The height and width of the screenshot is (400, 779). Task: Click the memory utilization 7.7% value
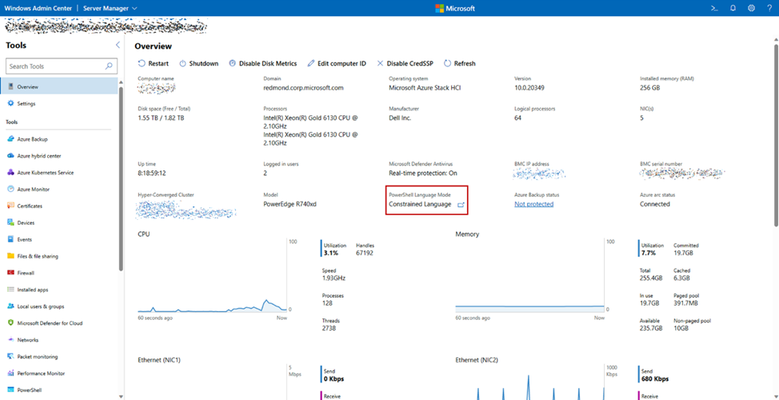[648, 253]
